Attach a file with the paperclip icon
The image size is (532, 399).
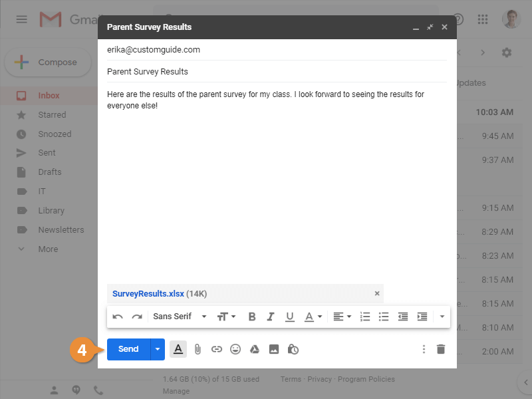tap(198, 348)
